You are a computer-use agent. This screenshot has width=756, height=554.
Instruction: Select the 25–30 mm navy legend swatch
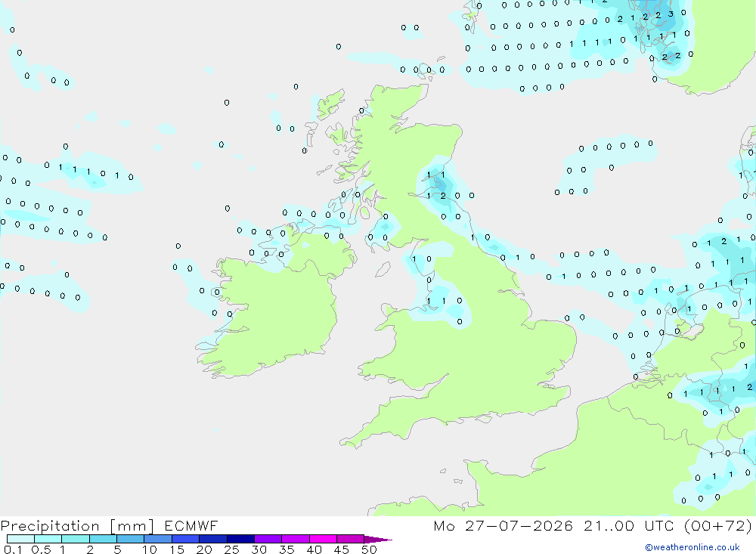click(x=240, y=539)
